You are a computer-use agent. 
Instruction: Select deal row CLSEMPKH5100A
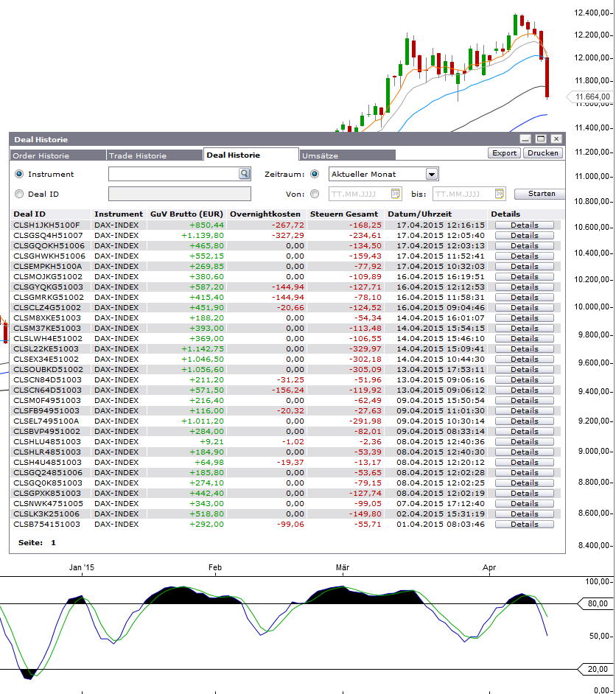[x=285, y=267]
